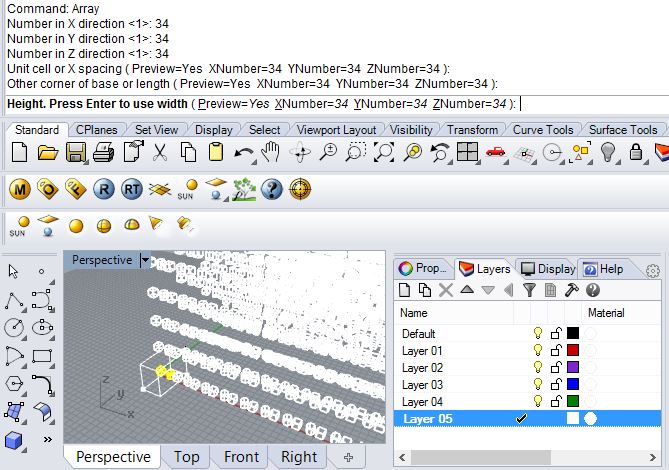Click the new layer icon

click(404, 290)
